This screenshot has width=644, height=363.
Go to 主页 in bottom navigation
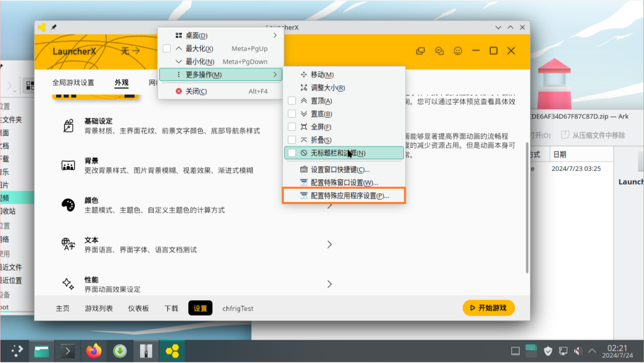pos(63,308)
